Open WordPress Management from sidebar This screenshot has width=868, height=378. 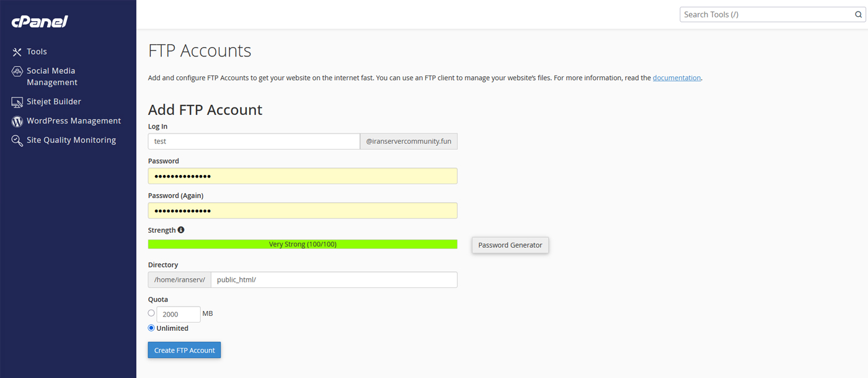point(73,121)
